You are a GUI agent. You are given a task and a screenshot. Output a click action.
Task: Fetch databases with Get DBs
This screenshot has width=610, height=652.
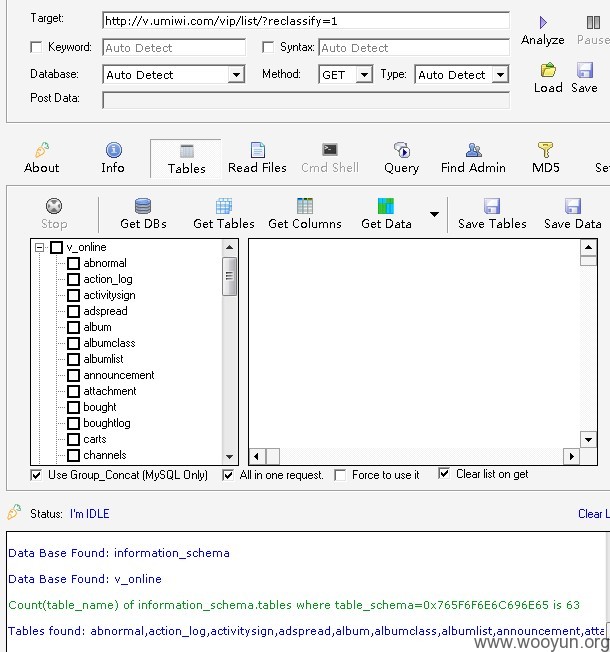point(143,206)
